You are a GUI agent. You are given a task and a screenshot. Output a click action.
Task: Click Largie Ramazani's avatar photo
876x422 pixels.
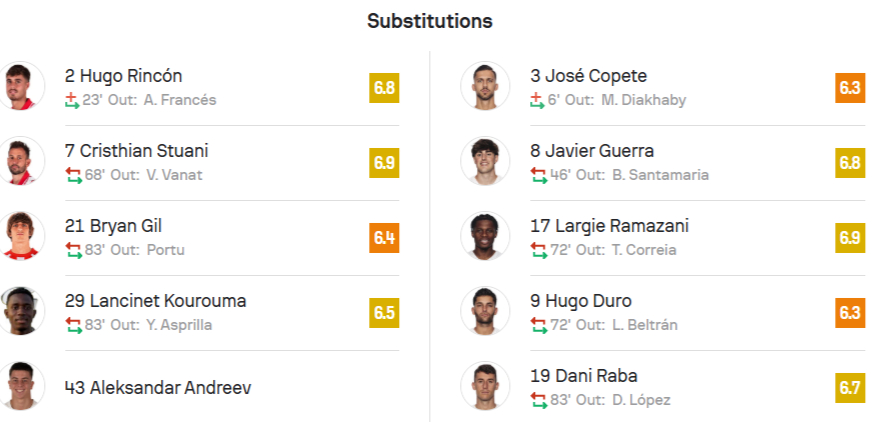[486, 236]
